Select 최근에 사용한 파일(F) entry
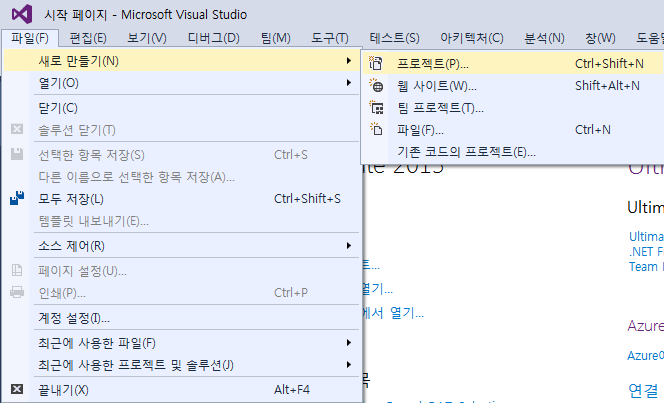Image resolution: width=664 pixels, height=403 pixels. pos(182,342)
